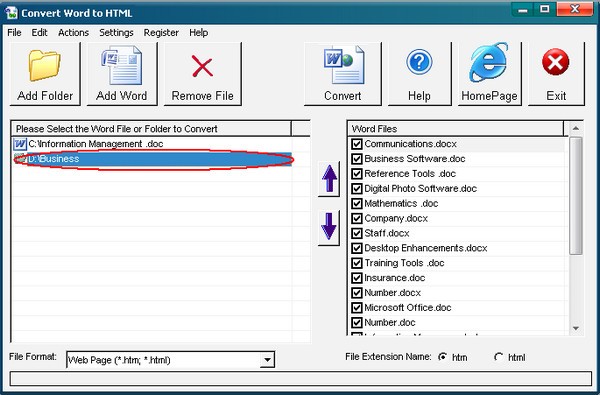Image resolution: width=600 pixels, height=395 pixels.
Task: Toggle Training Tools .doc checkbox
Action: (x=357, y=263)
